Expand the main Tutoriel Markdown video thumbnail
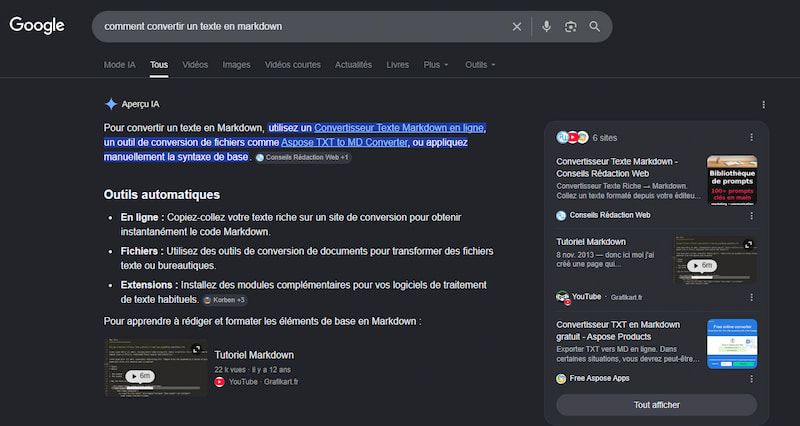This screenshot has width=800, height=426. coord(196,349)
